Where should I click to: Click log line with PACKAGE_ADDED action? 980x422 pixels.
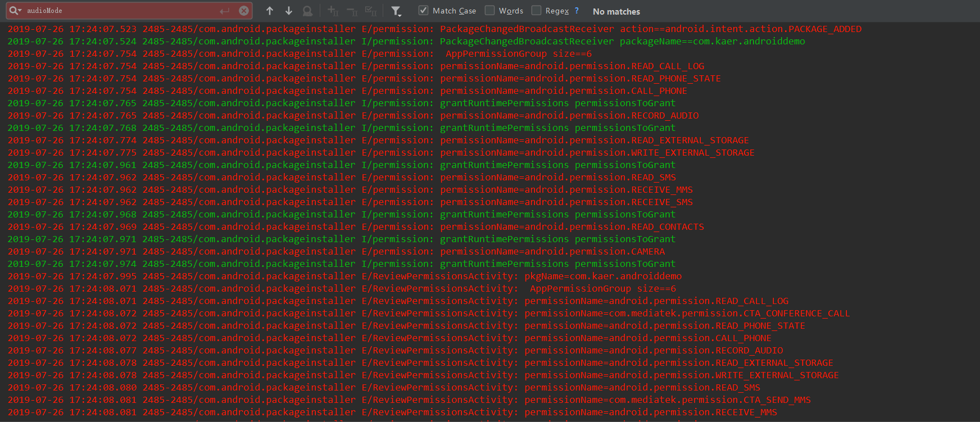click(434, 29)
